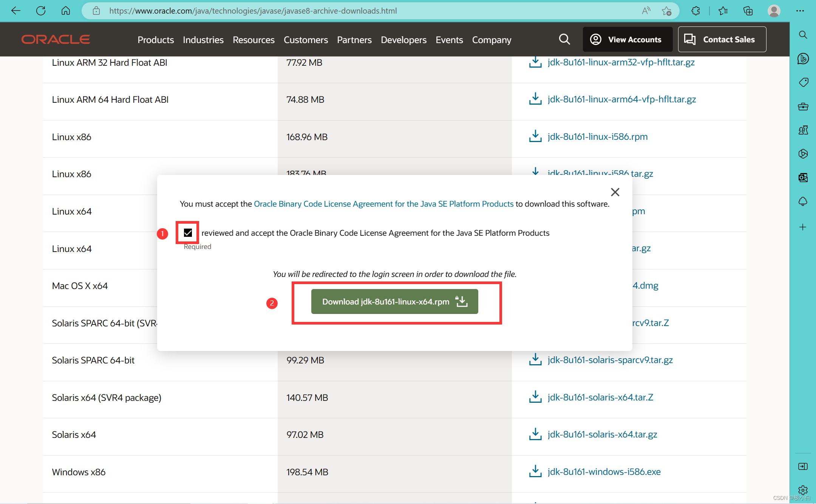This screenshot has height=504, width=816.
Task: Open the Developers menu
Action: pos(403,40)
